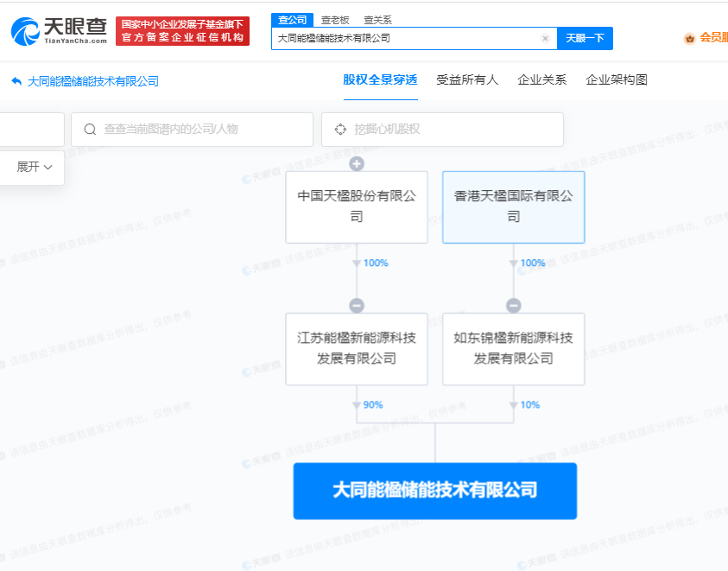Click the back arrow beside company name

pos(16,81)
